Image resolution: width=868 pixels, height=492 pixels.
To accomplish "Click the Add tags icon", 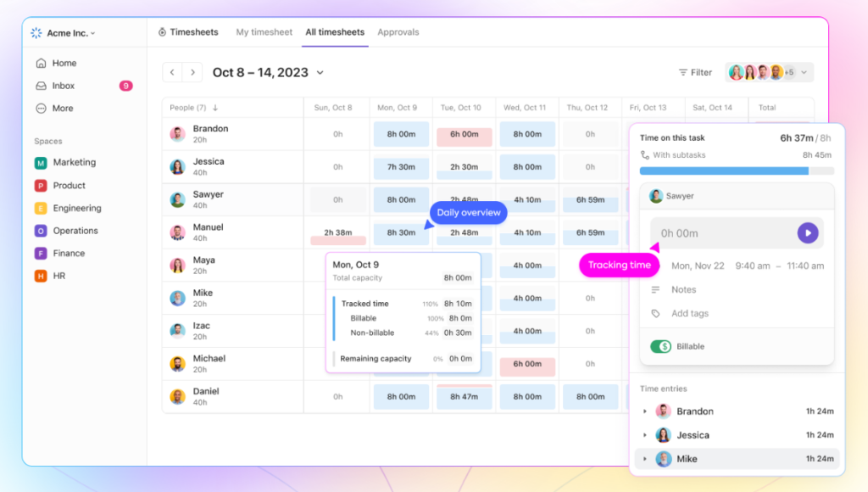I will pos(655,314).
